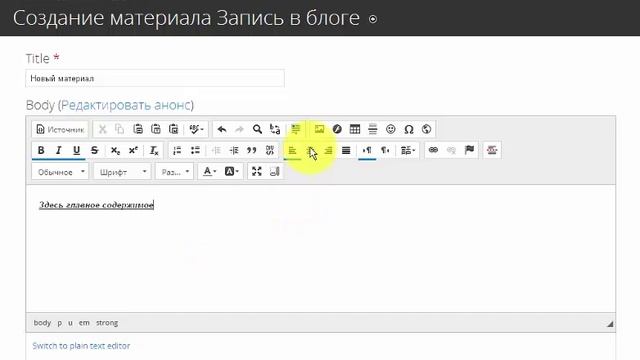Click Paste from Word icon
Viewport: 640px width, 360px height.
174,129
